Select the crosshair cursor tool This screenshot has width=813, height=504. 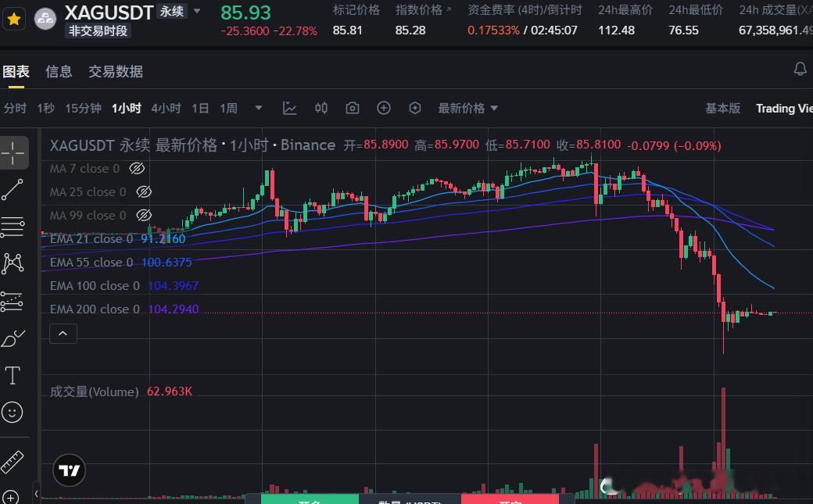[13, 153]
